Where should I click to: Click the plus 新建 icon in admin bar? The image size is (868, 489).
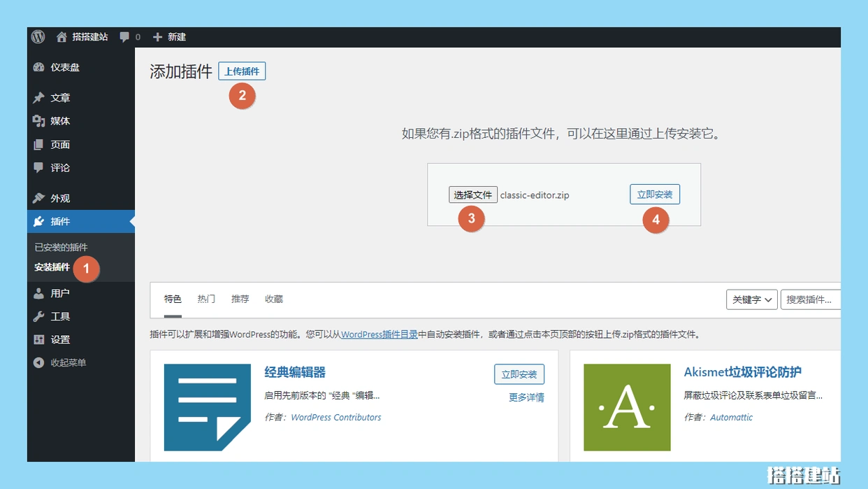coord(158,37)
